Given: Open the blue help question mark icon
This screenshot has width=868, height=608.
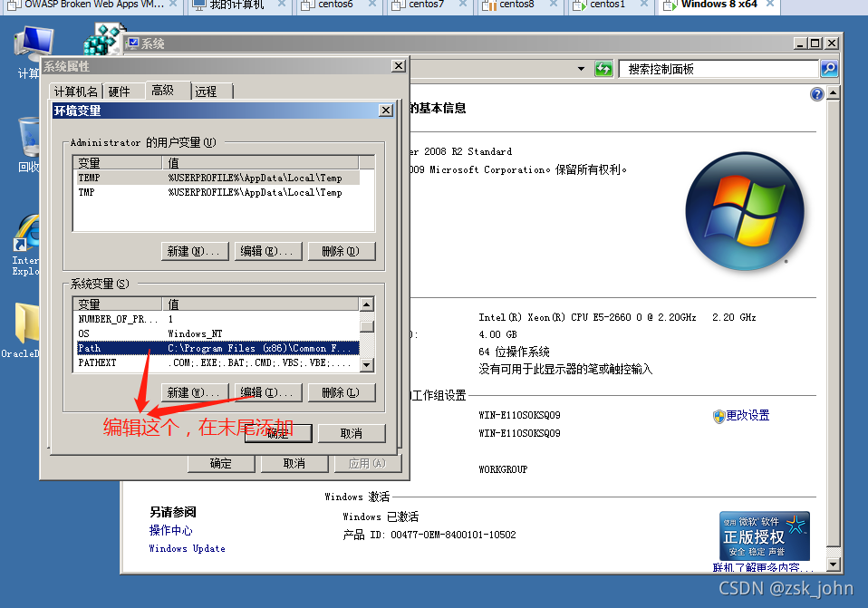Looking at the screenshot, I should point(817,94).
